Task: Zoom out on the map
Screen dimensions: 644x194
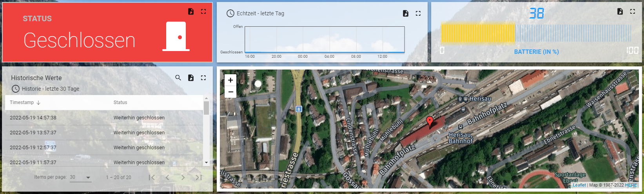Action: 230,92
